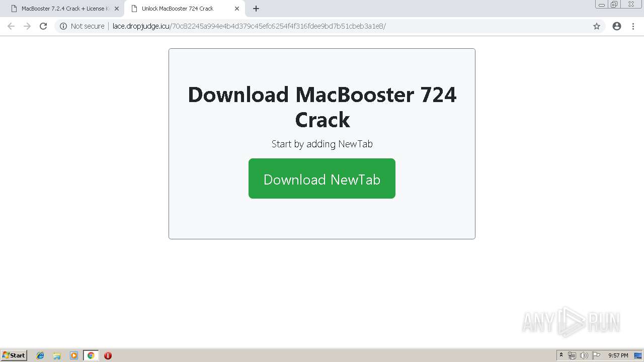644x362 pixels.
Task: View the Not secure site information icon
Action: (x=63, y=26)
